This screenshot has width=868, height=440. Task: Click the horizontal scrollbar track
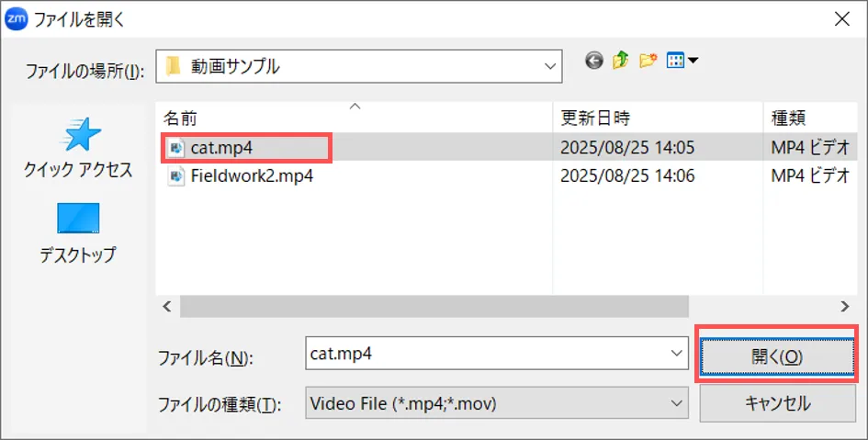click(762, 306)
